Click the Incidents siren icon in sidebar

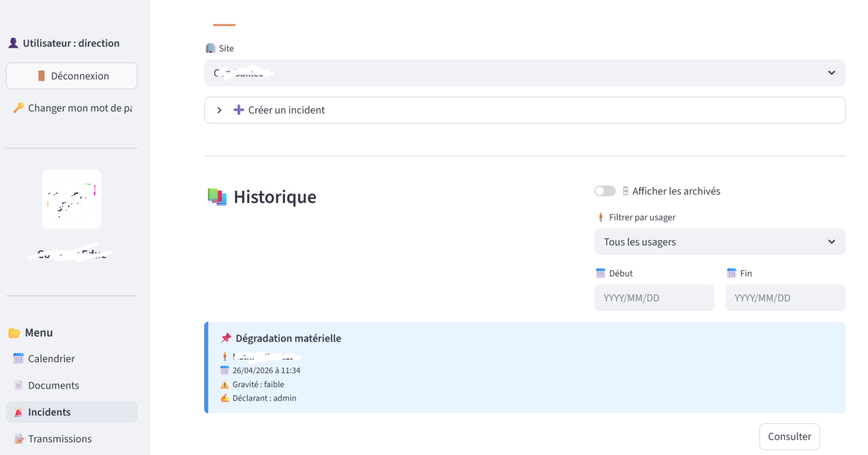19,412
